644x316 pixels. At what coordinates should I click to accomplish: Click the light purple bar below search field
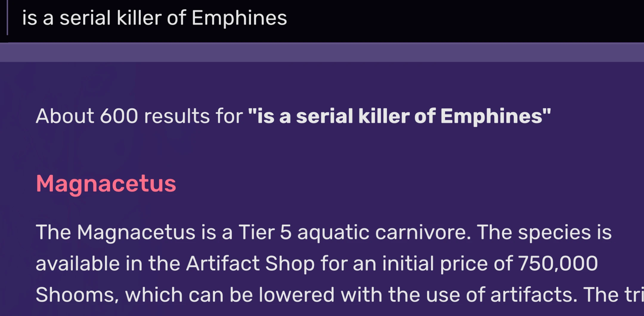tap(322, 52)
